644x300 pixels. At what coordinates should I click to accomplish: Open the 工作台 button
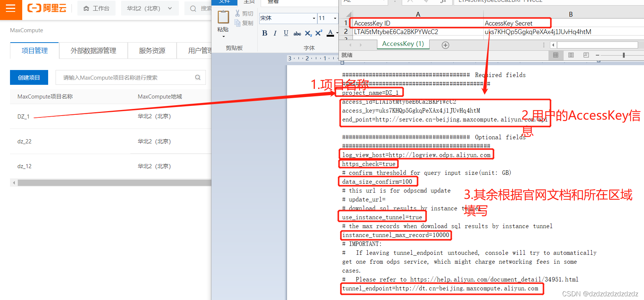point(96,8)
